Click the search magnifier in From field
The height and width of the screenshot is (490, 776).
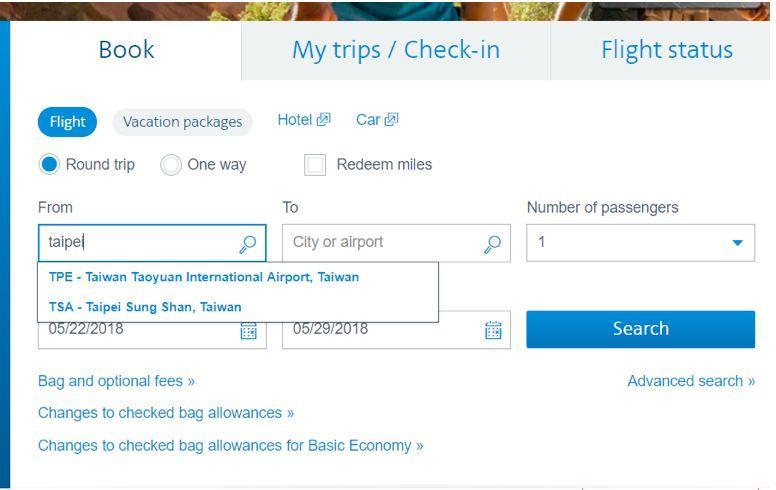coord(248,243)
